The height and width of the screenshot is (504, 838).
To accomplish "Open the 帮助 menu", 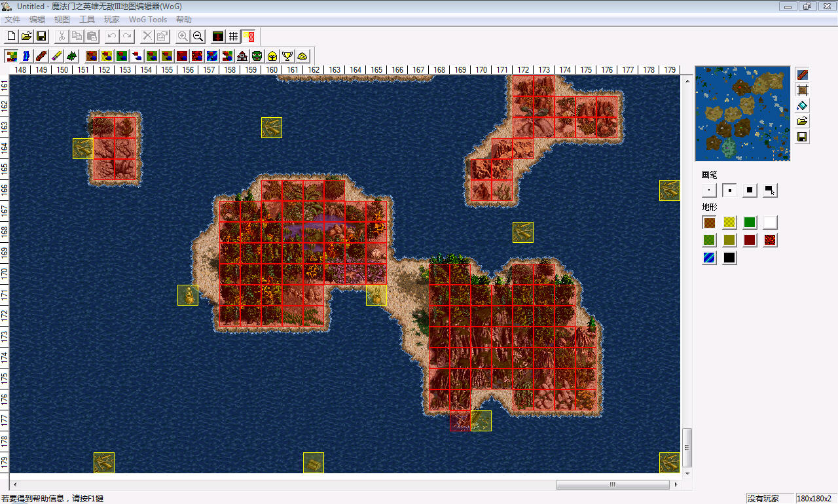I will (184, 20).
